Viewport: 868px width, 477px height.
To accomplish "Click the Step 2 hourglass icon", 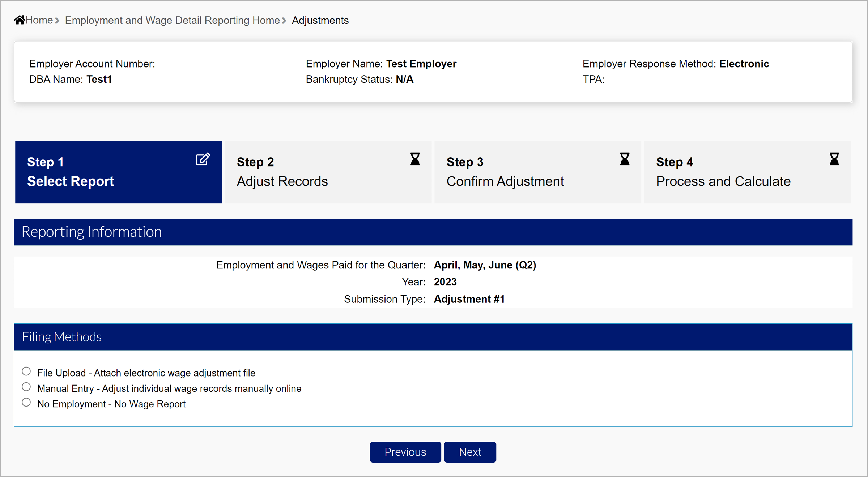I will (x=415, y=159).
